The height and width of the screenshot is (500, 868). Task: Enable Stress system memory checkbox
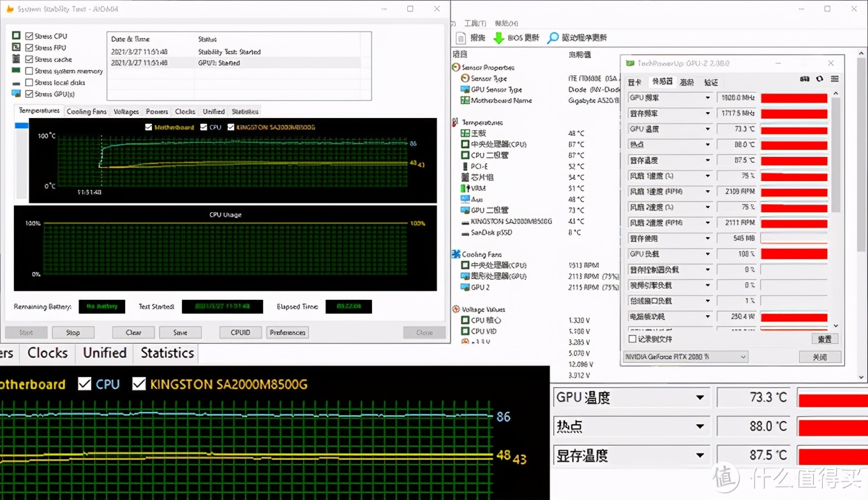(x=29, y=71)
